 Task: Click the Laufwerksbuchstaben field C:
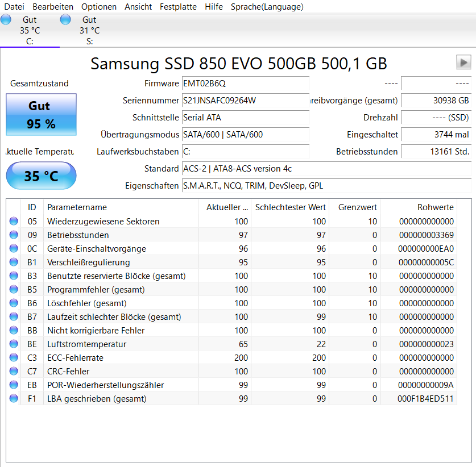[246, 151]
